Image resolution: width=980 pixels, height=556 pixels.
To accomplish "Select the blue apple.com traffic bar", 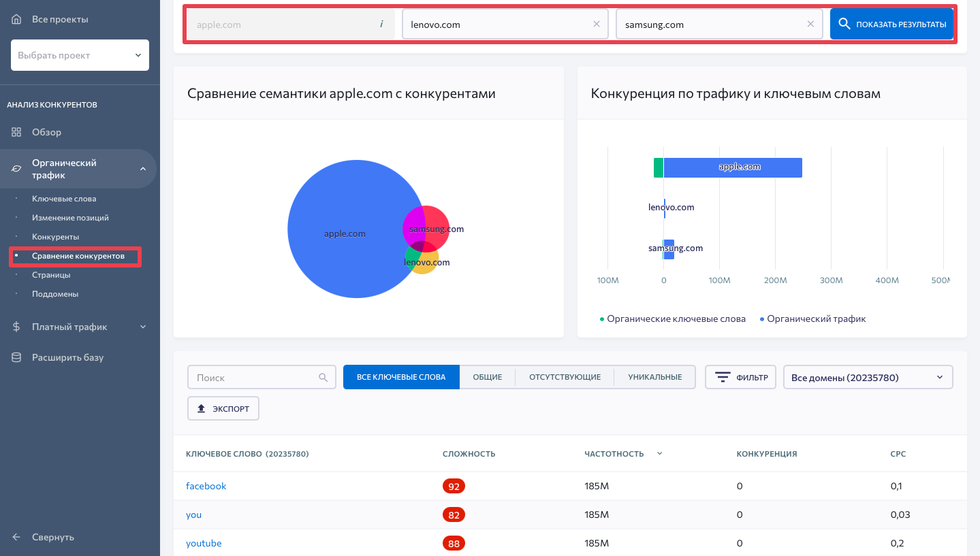I will point(733,167).
